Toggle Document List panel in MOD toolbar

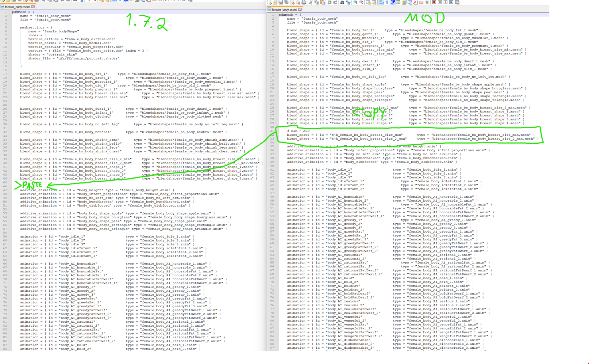410,2
